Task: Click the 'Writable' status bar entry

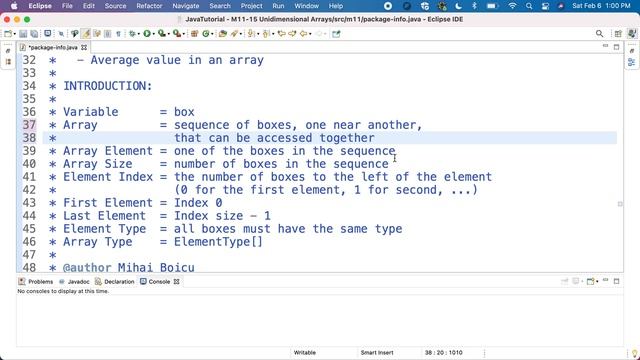Action: (x=304, y=353)
